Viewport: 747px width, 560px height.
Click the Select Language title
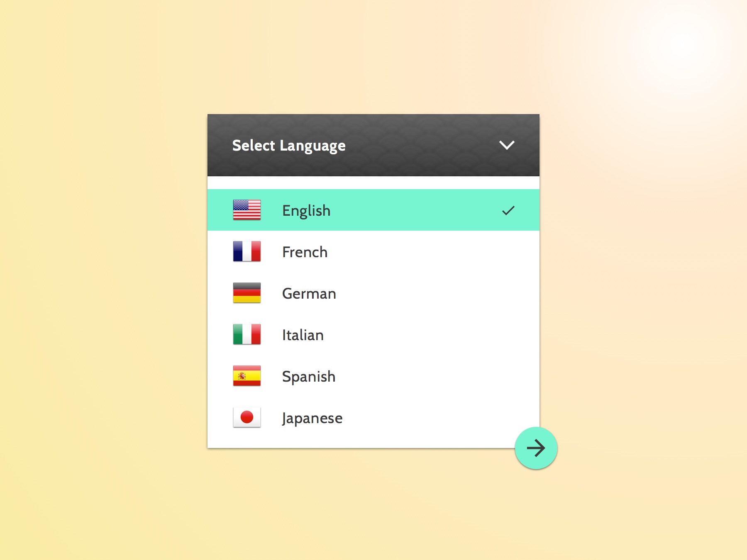288,145
